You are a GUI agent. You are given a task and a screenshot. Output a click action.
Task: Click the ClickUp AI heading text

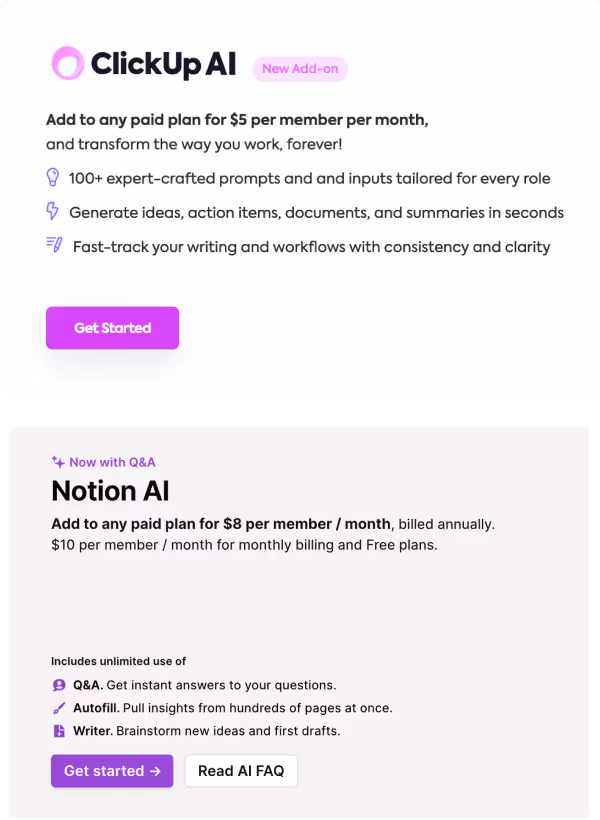click(x=163, y=65)
